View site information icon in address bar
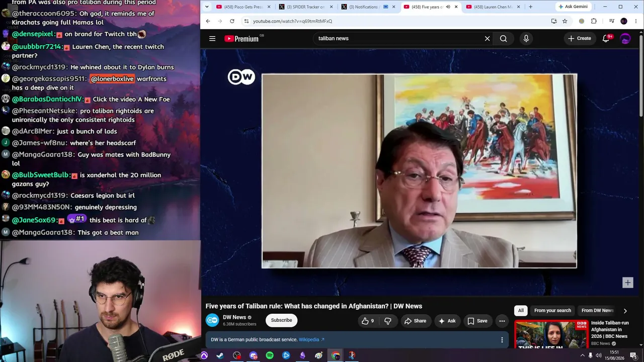644x362 pixels. [246, 21]
